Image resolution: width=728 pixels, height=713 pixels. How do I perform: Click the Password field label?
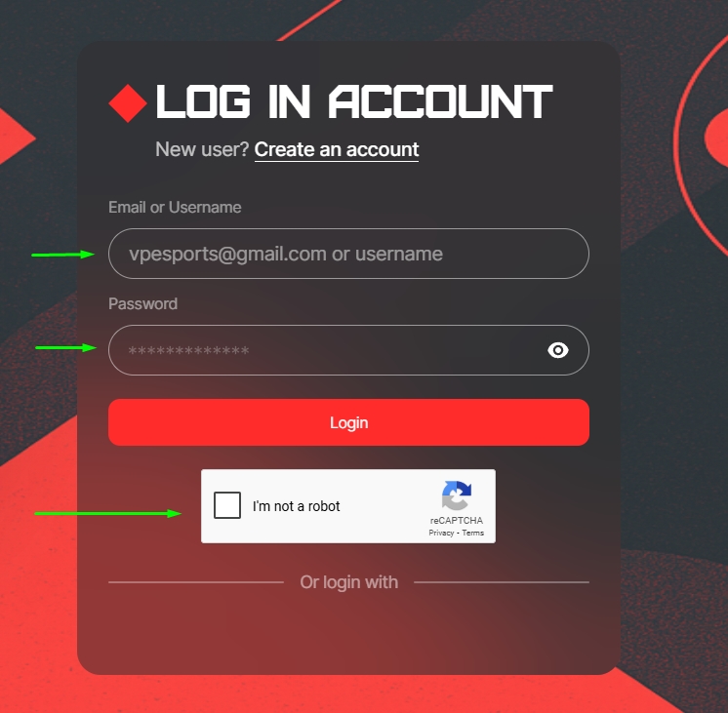coord(143,303)
